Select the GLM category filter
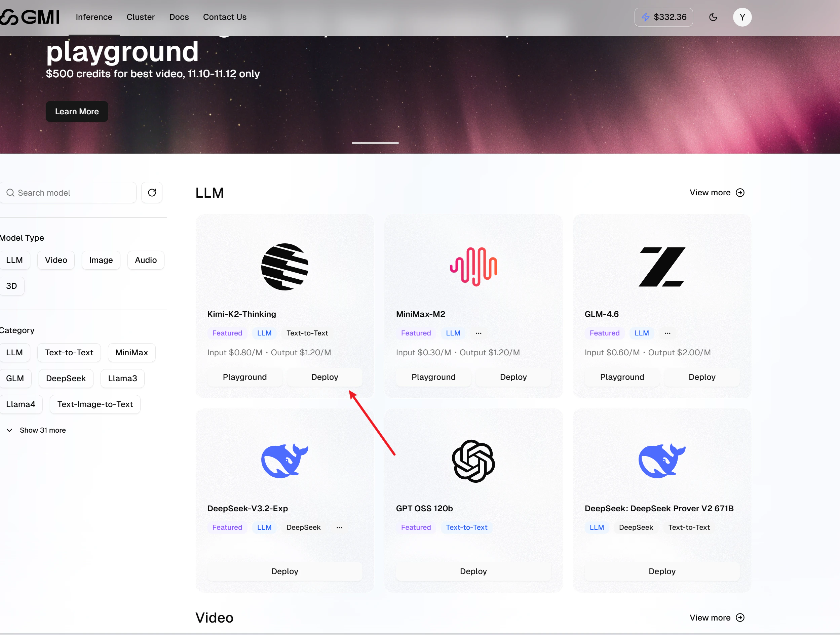Viewport: 840px width, 635px height. (15, 379)
